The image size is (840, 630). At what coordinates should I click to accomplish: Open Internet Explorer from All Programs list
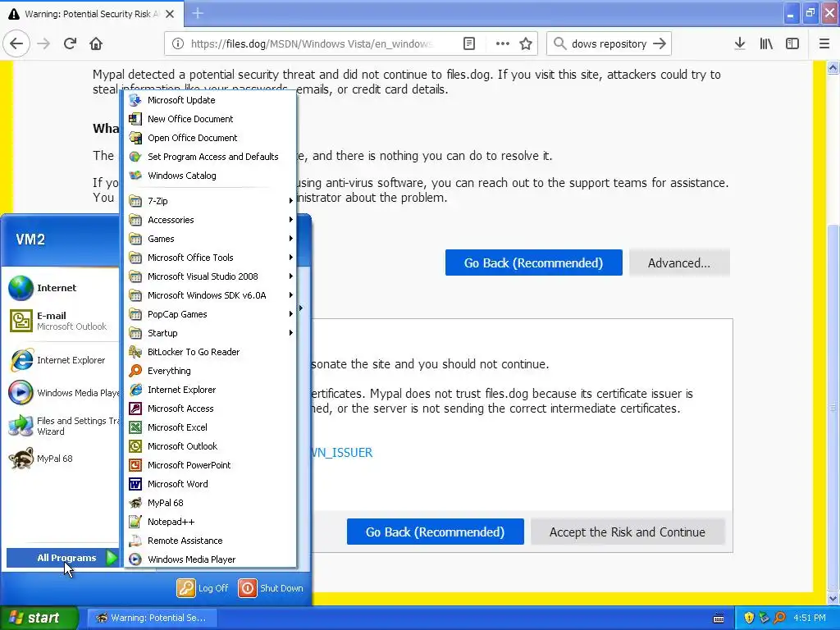[210, 390]
